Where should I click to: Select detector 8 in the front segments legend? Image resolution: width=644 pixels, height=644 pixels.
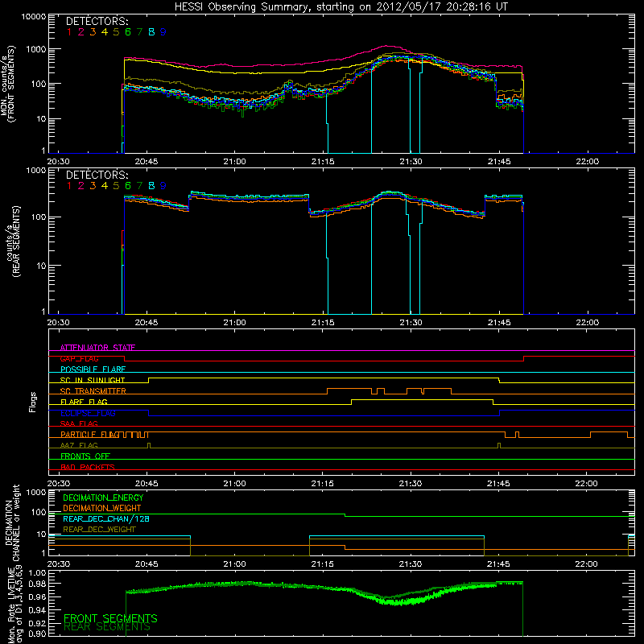(x=151, y=32)
